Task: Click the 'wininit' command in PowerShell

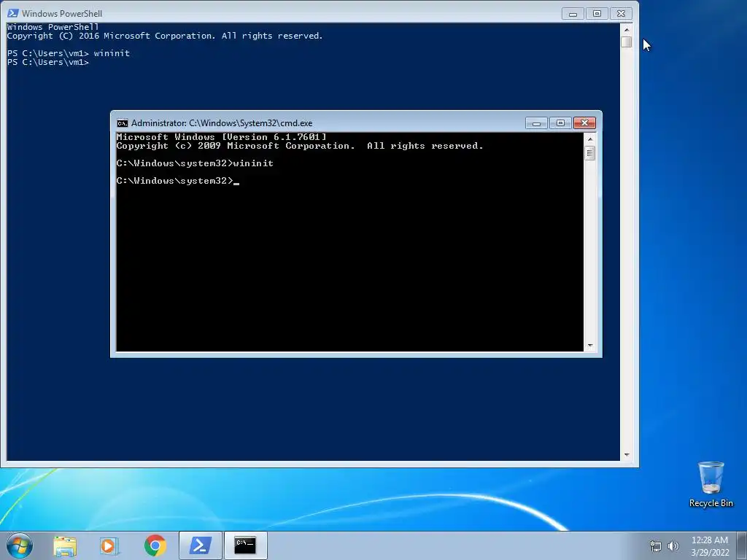Action: pyautogui.click(x=112, y=53)
